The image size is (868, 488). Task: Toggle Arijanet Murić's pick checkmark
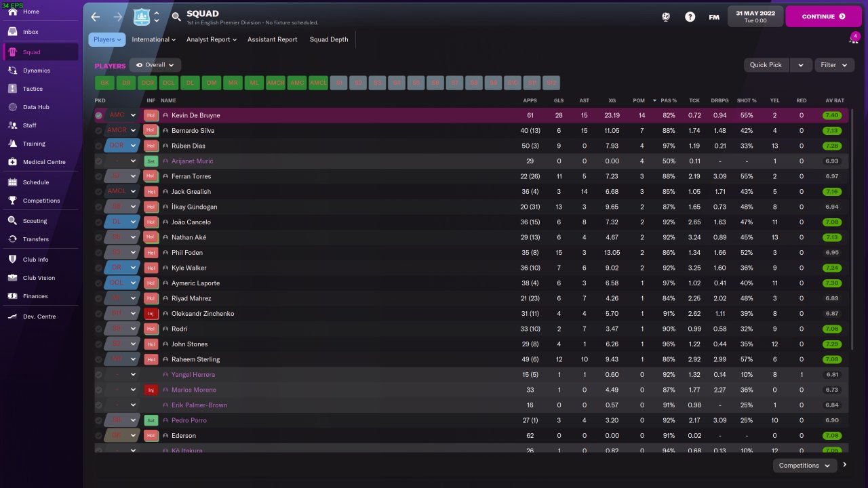(99, 161)
